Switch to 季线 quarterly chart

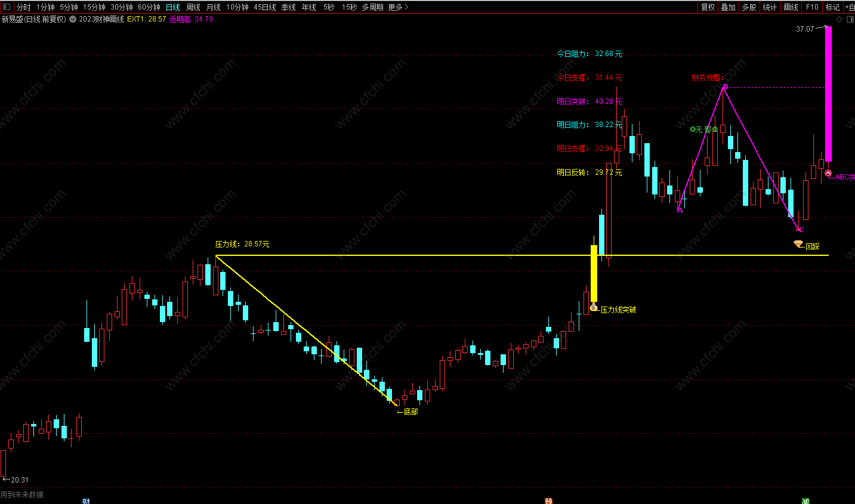click(289, 7)
